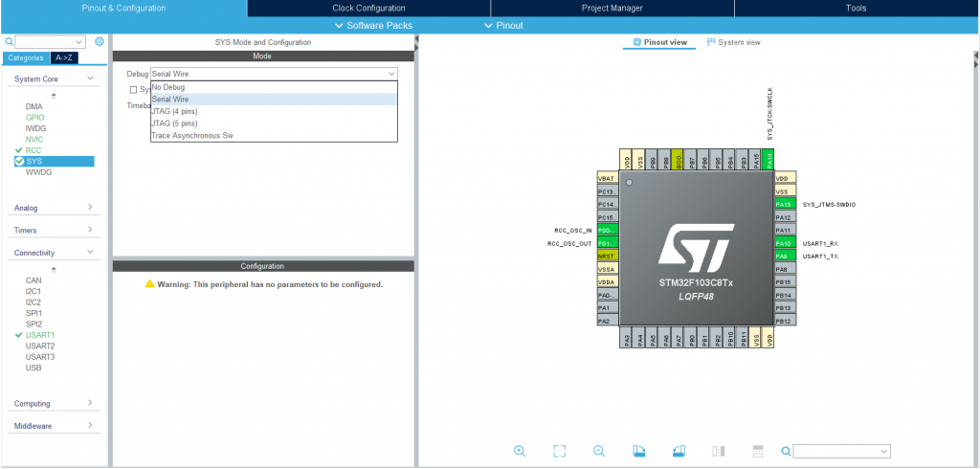Select GPIO peripheral
This screenshot has width=980, height=469.
(35, 118)
